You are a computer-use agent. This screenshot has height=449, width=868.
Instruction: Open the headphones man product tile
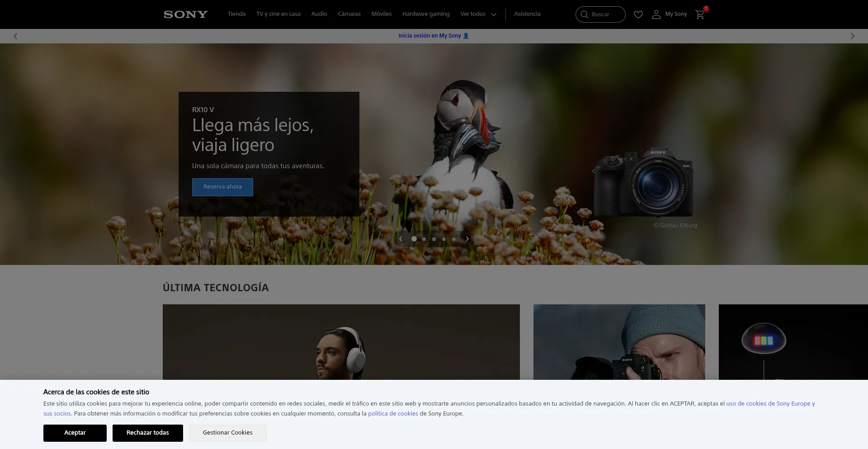pos(341,342)
